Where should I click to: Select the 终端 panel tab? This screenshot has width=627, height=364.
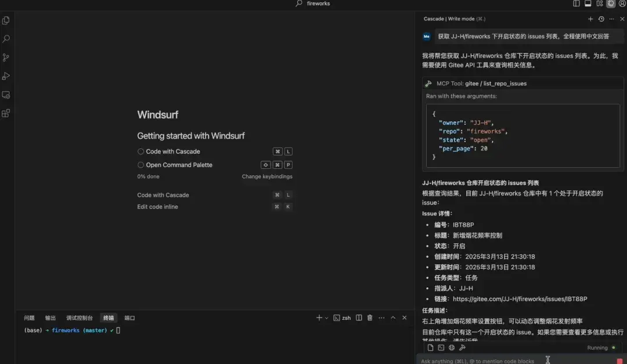(109, 318)
